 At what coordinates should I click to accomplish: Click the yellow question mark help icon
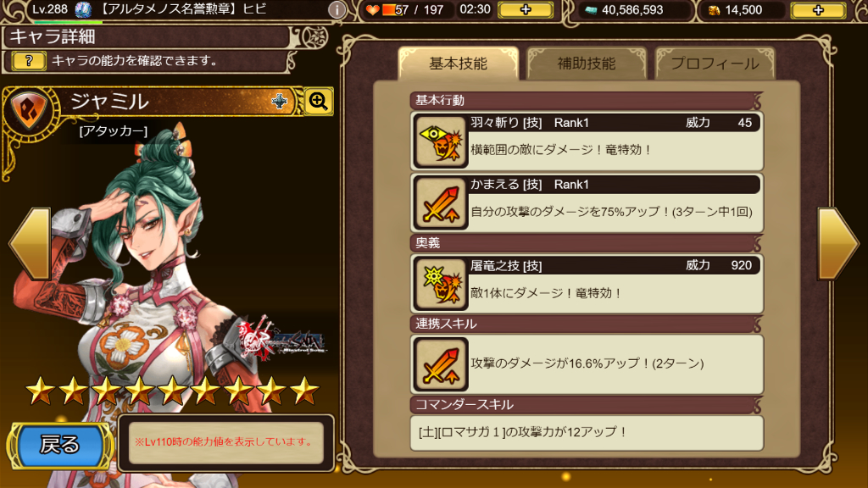29,60
